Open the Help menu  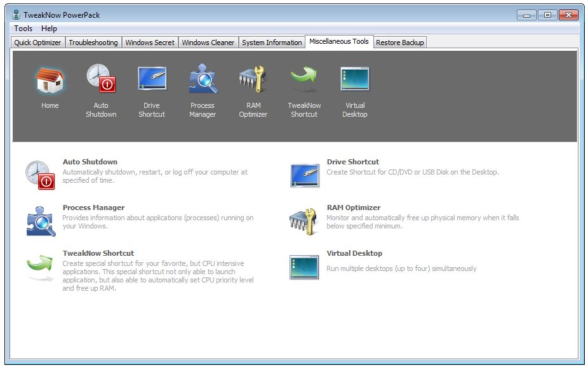coord(49,29)
